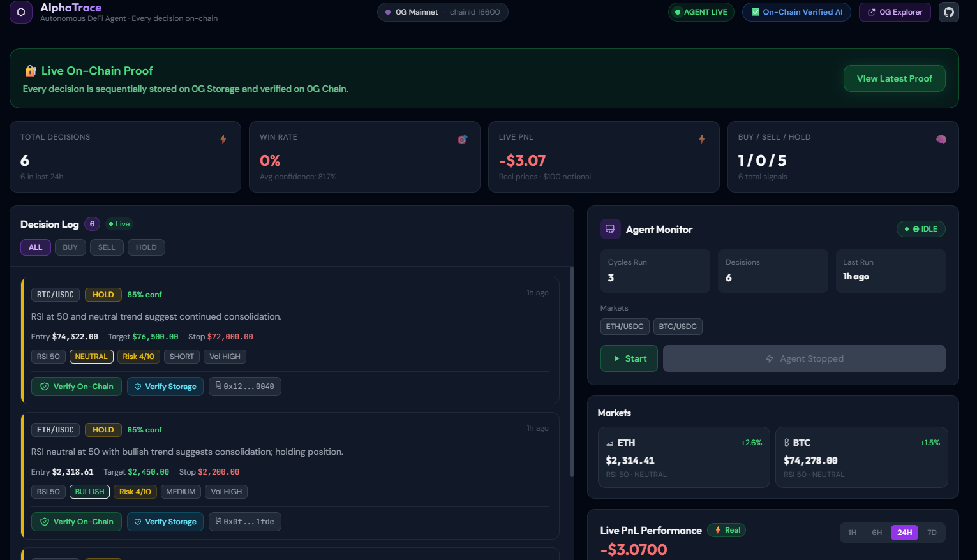Click target icon on Win Rate card
The width and height of the screenshot is (977, 560).
(x=463, y=139)
